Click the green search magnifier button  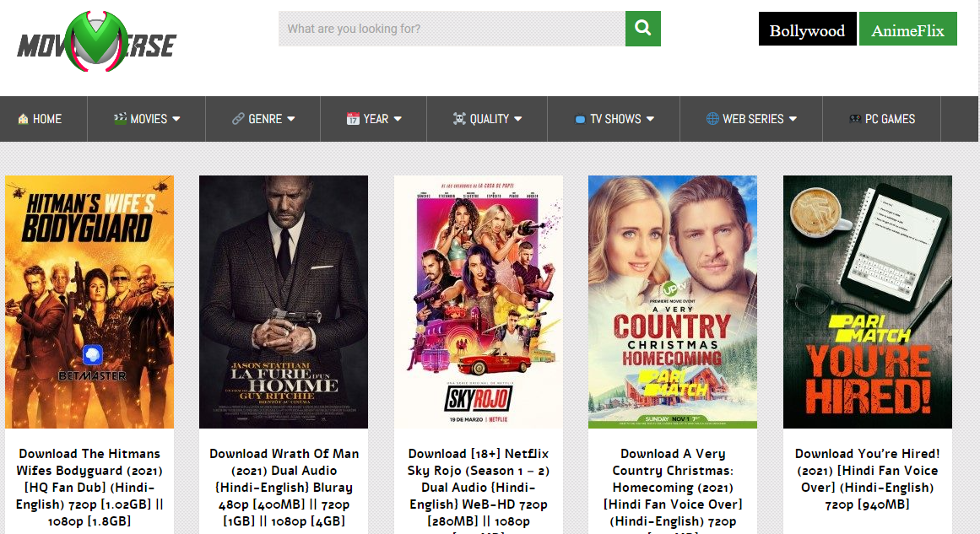(642, 29)
